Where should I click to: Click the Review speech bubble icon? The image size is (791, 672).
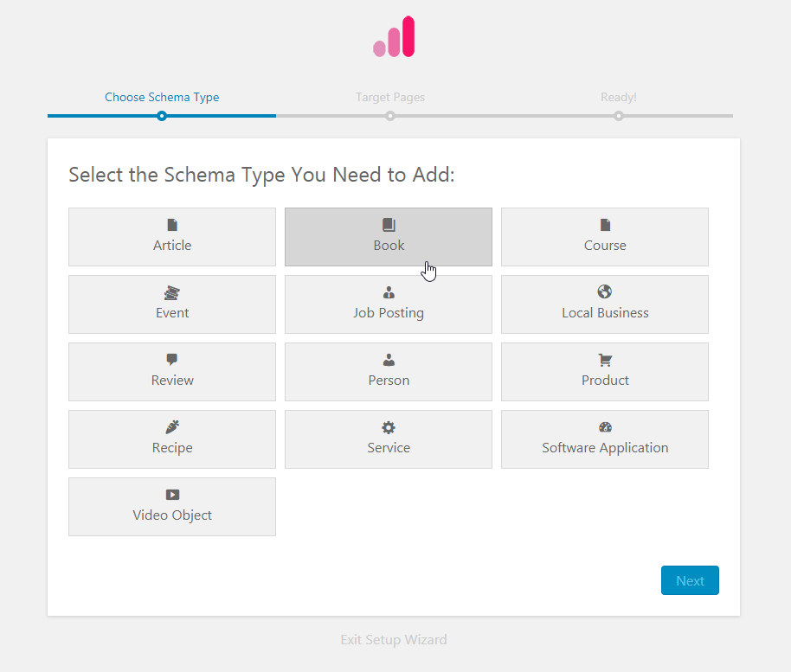point(172,360)
